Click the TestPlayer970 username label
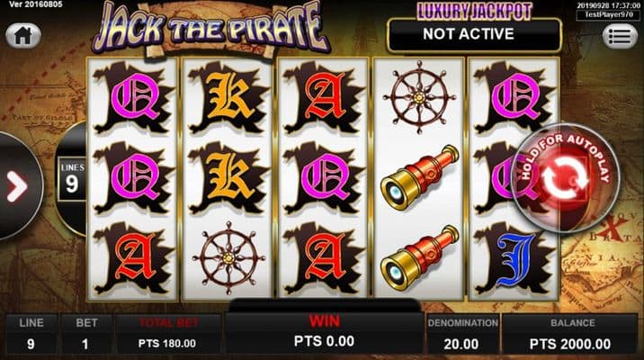Image resolution: width=644 pixels, height=360 pixels. click(x=608, y=14)
